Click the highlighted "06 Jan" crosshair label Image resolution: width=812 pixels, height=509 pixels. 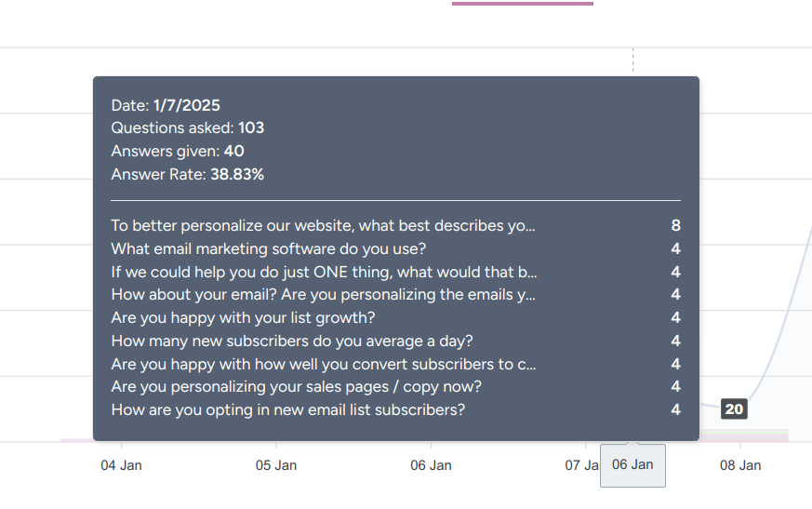click(632, 464)
